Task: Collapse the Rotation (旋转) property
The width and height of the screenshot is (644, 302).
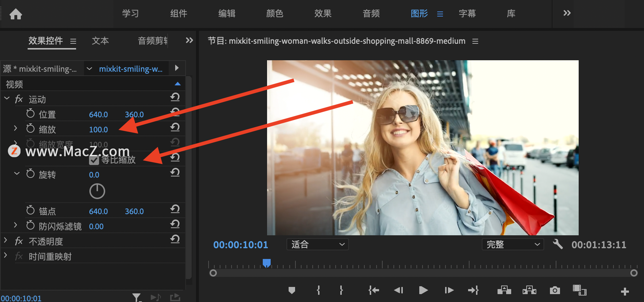Action: click(17, 173)
